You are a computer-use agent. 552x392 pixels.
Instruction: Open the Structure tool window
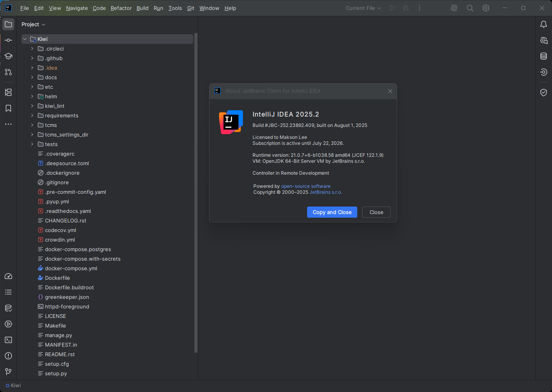click(x=8, y=92)
